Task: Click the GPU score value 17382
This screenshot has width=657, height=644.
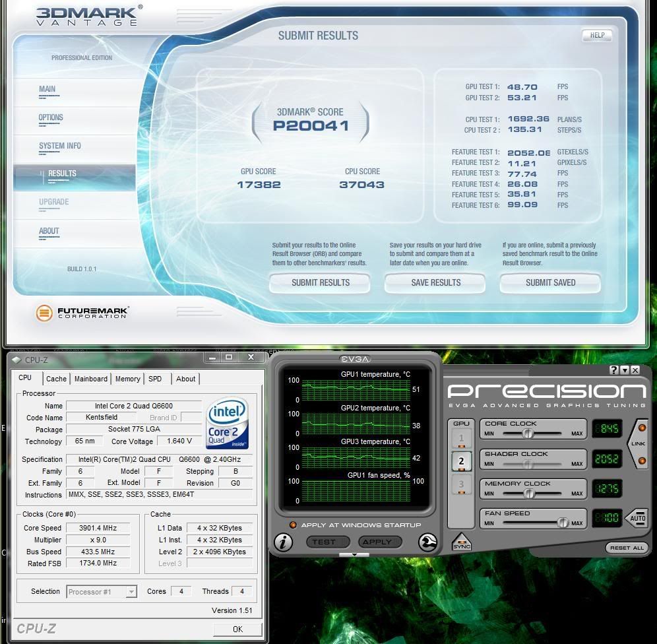Action: pyautogui.click(x=259, y=185)
